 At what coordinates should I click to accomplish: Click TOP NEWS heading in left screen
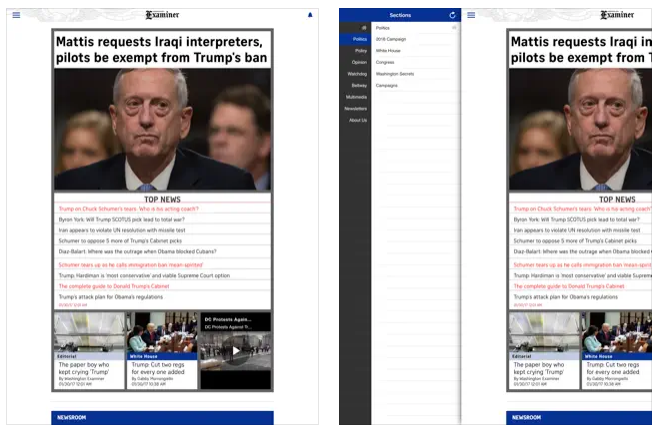click(163, 199)
